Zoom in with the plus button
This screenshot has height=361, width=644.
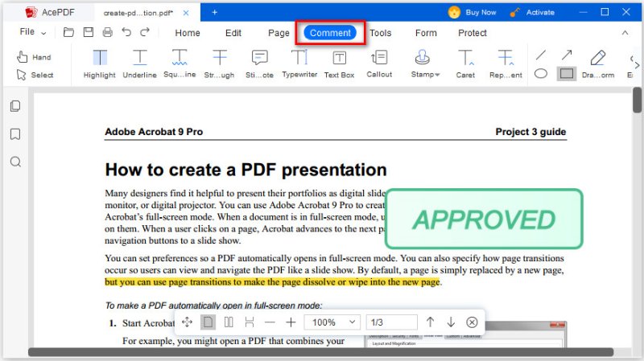[x=291, y=322]
